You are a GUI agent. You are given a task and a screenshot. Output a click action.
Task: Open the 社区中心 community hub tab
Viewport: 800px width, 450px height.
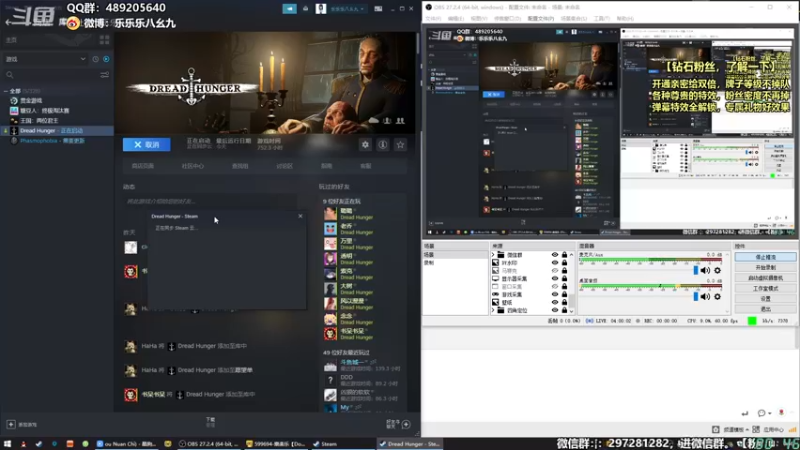tap(192, 166)
